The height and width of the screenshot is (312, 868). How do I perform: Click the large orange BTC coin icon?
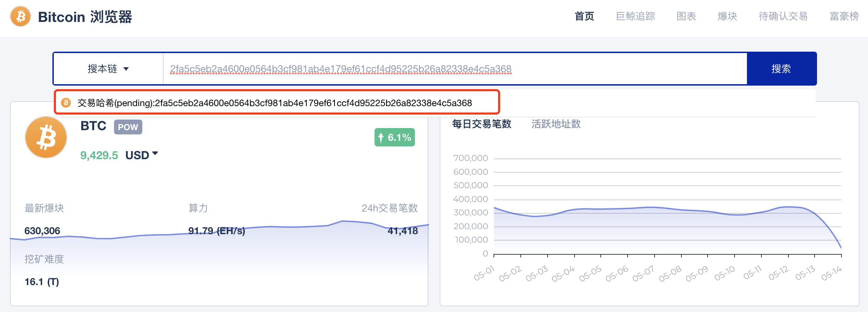tap(46, 137)
